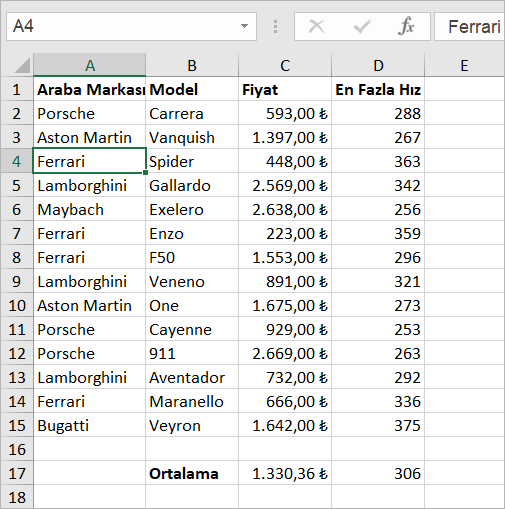Select column E header

(465, 65)
